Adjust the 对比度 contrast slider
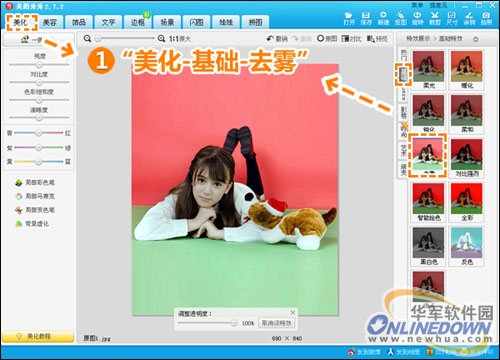 (39, 82)
